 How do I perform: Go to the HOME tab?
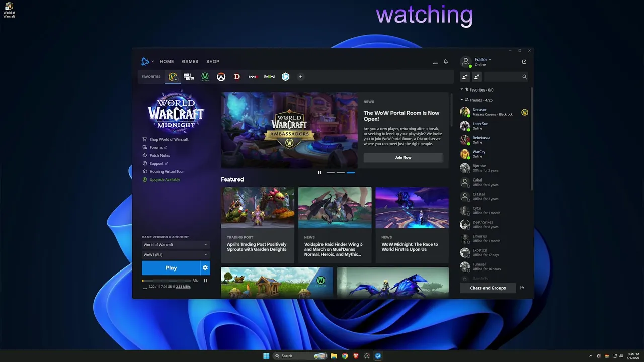[x=167, y=62]
